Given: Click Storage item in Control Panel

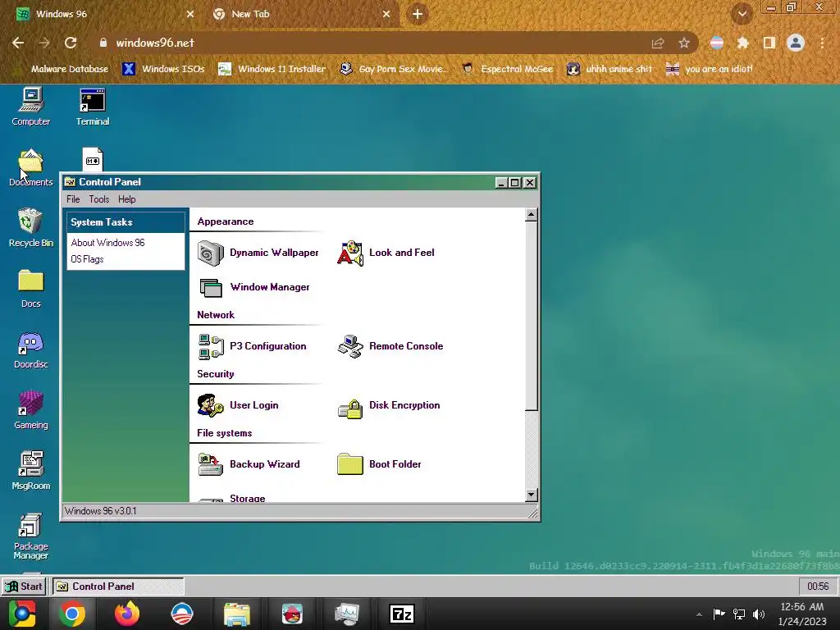Looking at the screenshot, I should click(248, 499).
